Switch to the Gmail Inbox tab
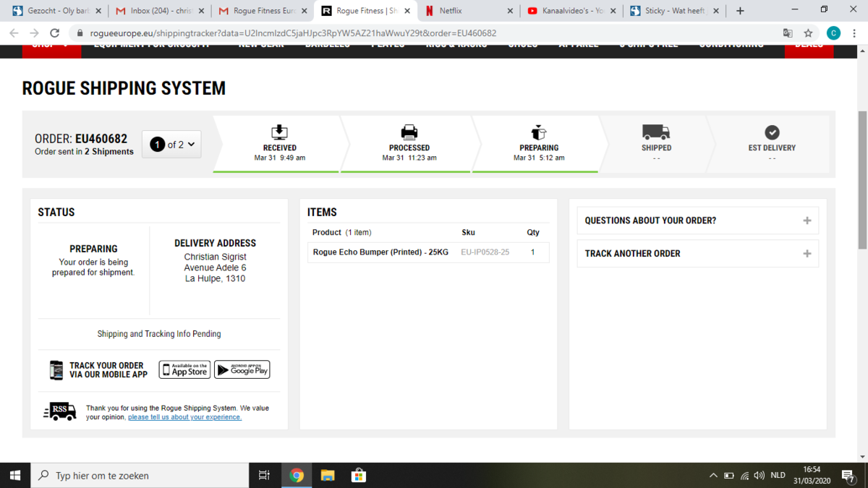This screenshot has width=868, height=488. pyautogui.click(x=159, y=11)
